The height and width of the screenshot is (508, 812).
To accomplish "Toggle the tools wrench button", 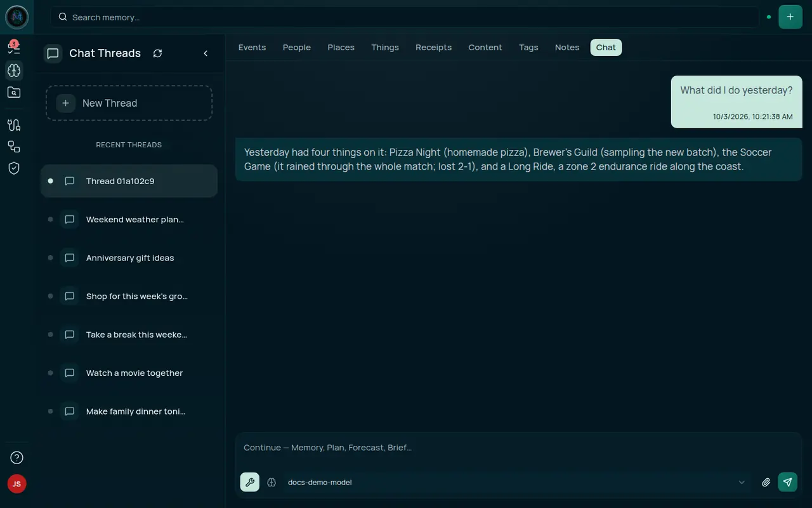I will (x=250, y=482).
